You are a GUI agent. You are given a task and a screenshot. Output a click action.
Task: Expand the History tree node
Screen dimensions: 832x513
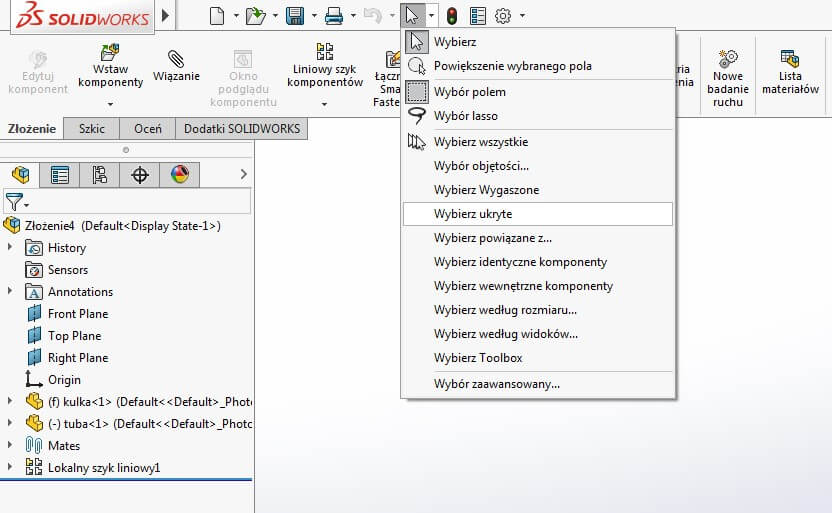pyautogui.click(x=10, y=248)
